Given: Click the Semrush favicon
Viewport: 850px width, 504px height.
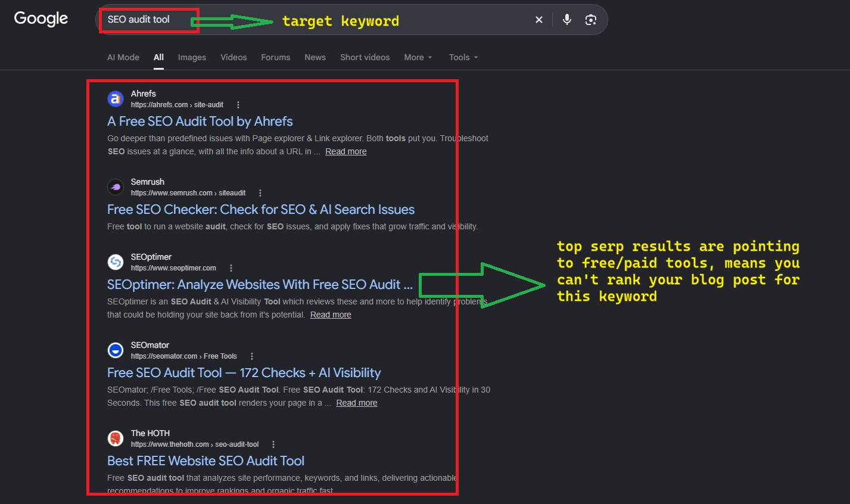Looking at the screenshot, I should point(115,187).
